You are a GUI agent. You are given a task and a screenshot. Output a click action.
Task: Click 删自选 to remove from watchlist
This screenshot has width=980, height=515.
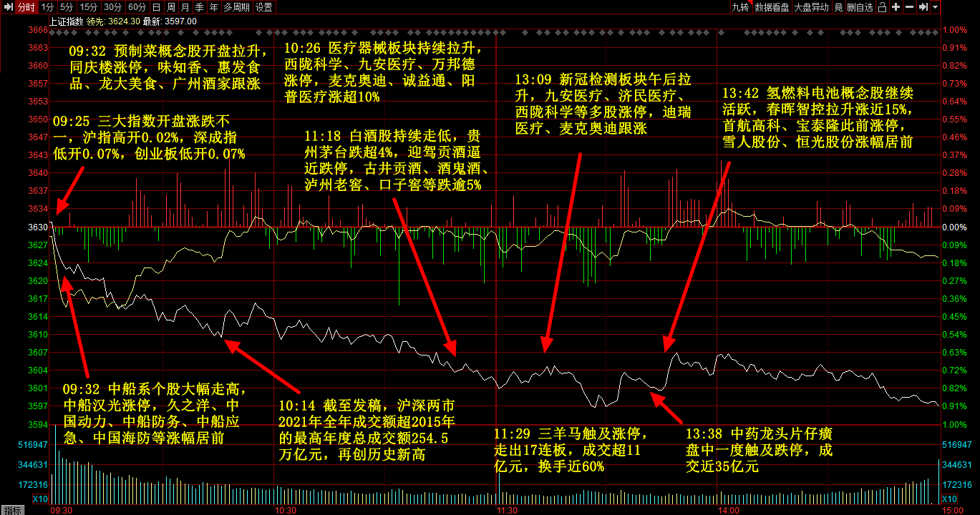(x=860, y=7)
